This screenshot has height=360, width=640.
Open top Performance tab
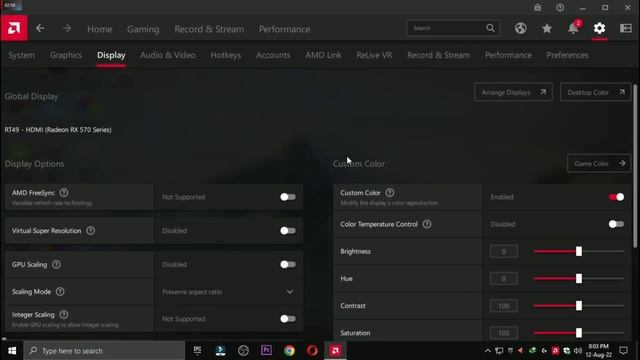pos(284,29)
